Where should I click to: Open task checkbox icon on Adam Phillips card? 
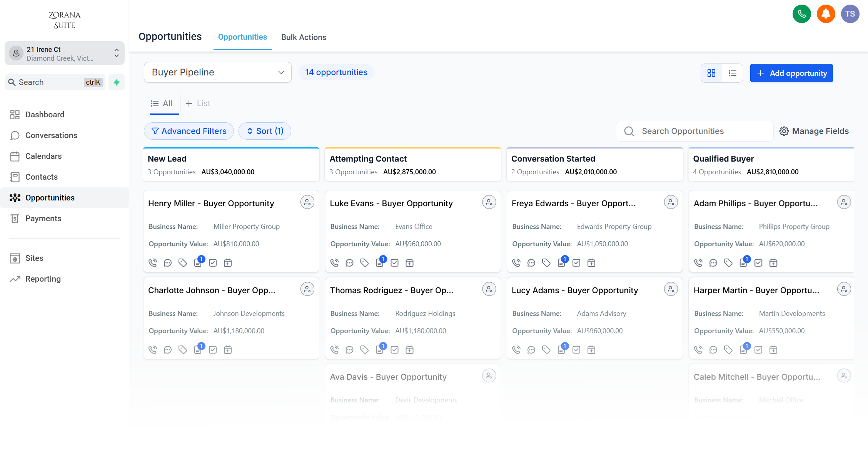[758, 263]
